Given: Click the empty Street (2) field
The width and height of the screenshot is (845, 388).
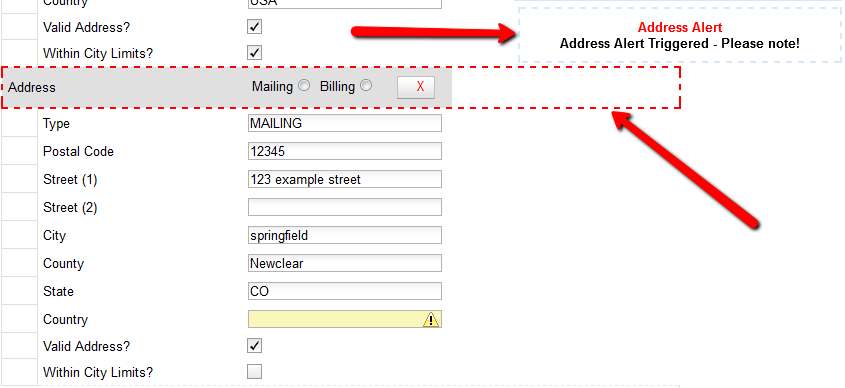Looking at the screenshot, I should (345, 207).
